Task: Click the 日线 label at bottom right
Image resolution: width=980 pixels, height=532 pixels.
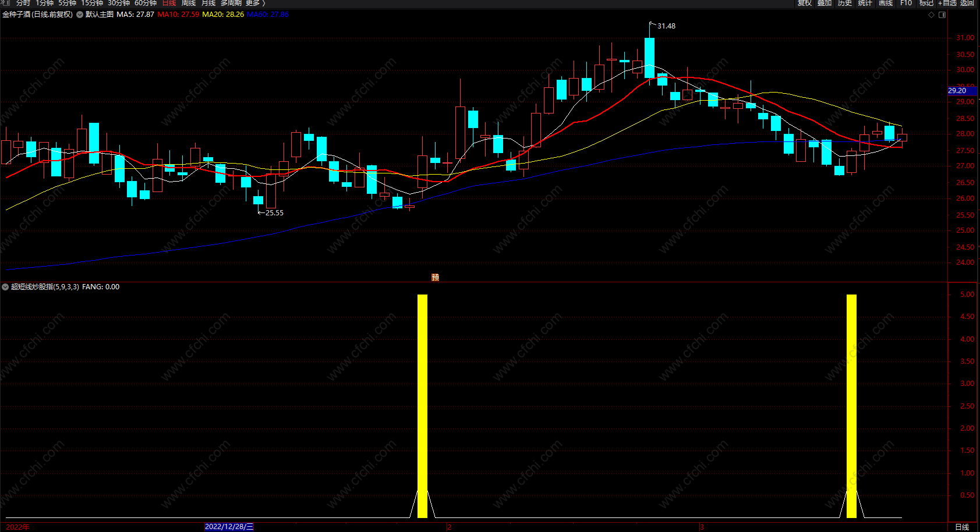Action: 962,527
